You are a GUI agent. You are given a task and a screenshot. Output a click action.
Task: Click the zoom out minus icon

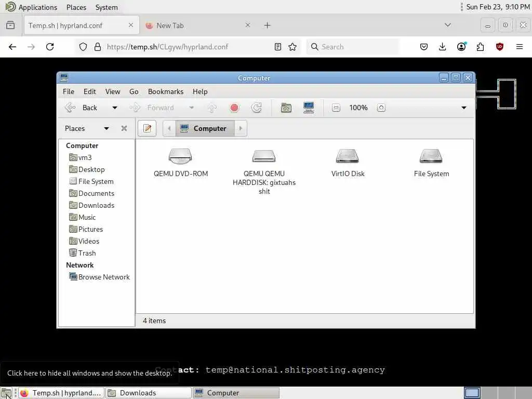[x=336, y=108]
